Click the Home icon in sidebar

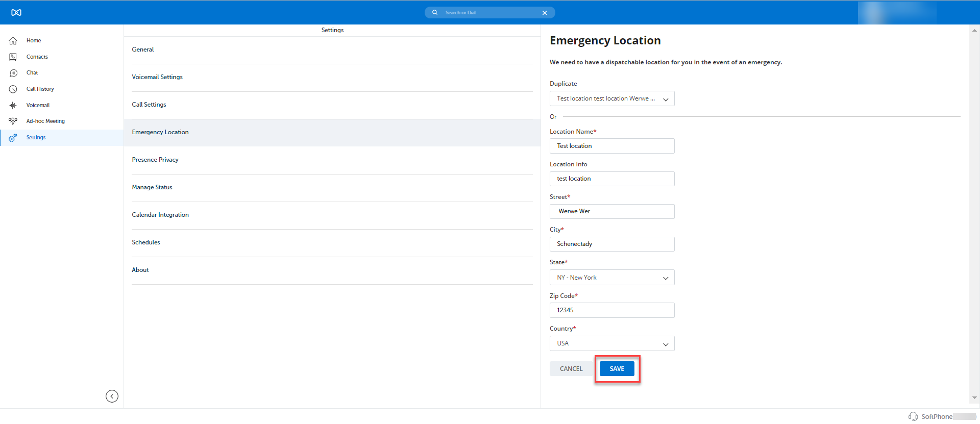(x=13, y=41)
